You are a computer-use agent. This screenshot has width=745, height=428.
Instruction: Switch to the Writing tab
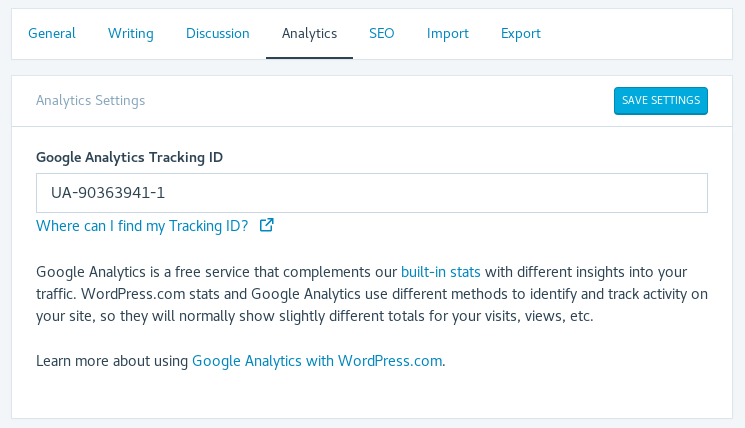(131, 33)
